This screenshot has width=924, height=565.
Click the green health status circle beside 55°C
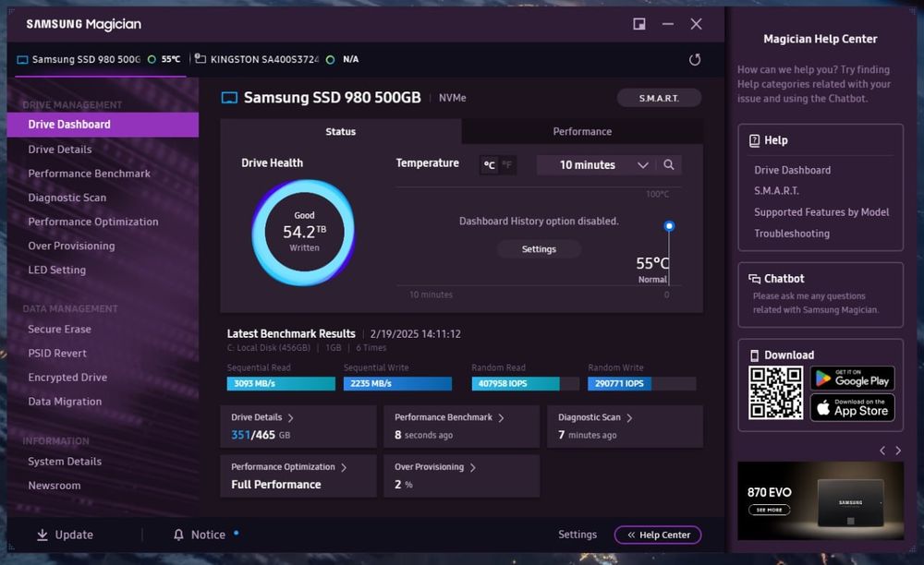[152, 59]
